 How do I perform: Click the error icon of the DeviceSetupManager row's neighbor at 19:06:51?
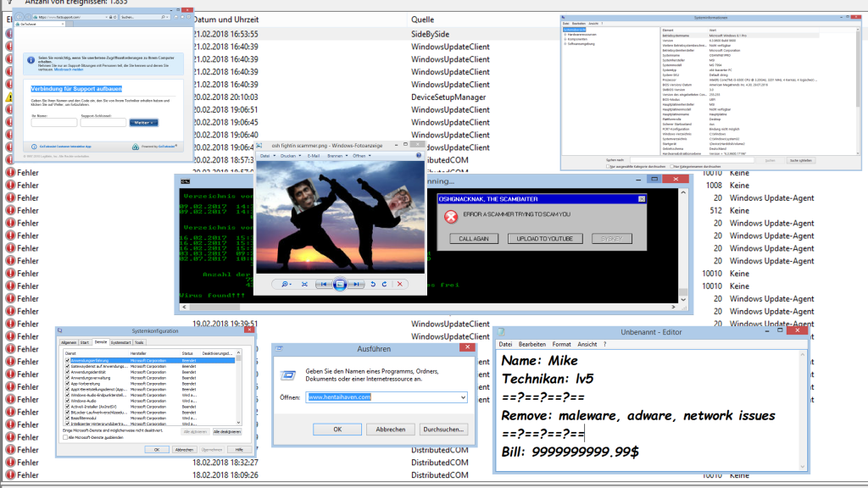coord(9,109)
